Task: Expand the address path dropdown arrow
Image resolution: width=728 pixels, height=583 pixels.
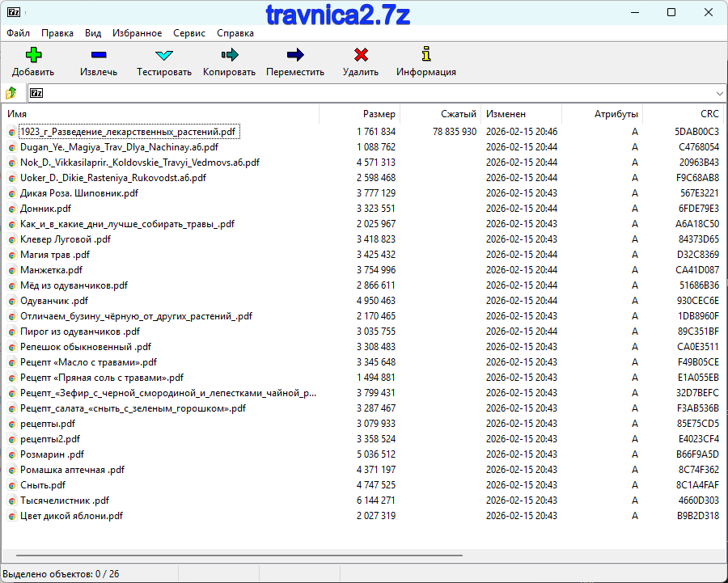Action: click(719, 93)
